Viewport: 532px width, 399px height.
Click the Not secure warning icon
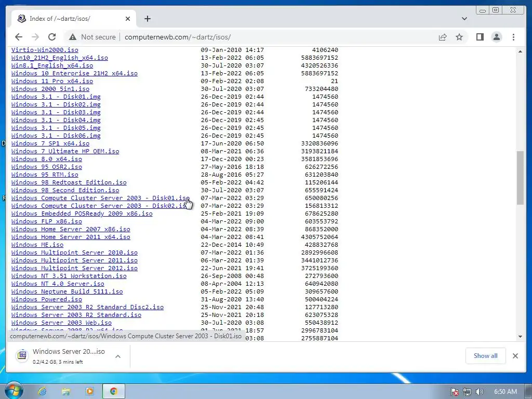[x=73, y=37]
